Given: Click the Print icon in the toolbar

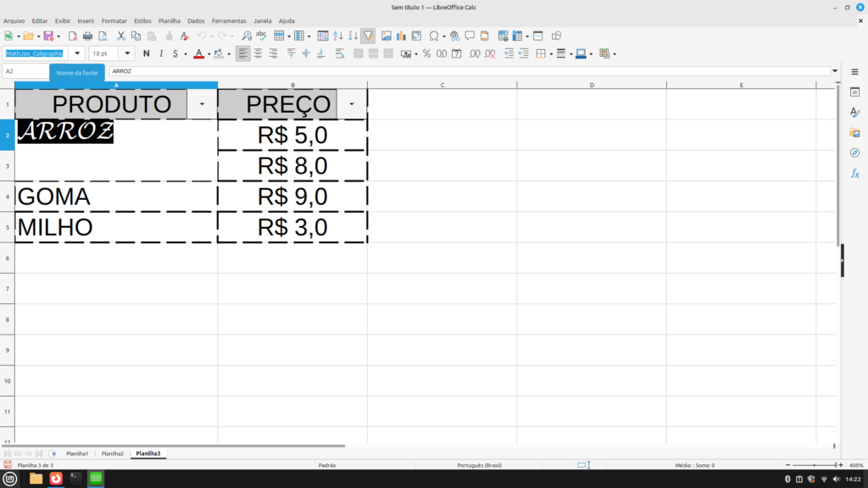Looking at the screenshot, I should [x=87, y=36].
